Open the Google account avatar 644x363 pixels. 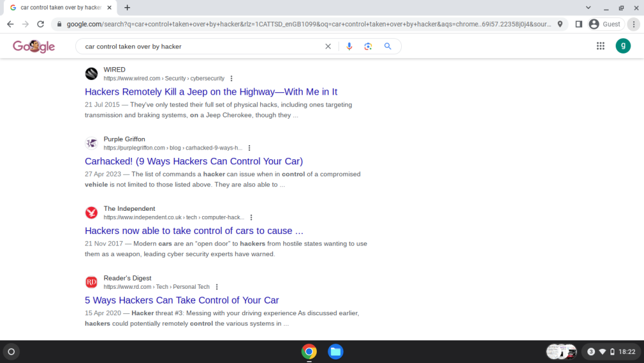click(623, 46)
